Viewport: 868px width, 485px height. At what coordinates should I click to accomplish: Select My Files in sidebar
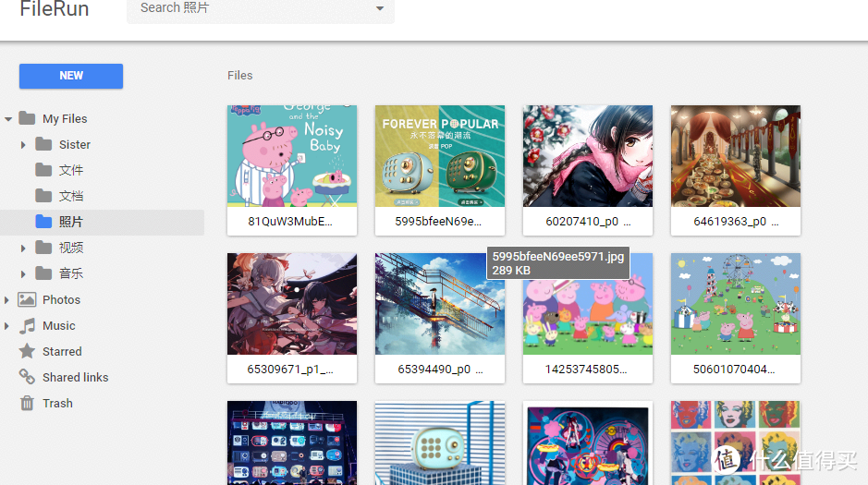(x=65, y=119)
